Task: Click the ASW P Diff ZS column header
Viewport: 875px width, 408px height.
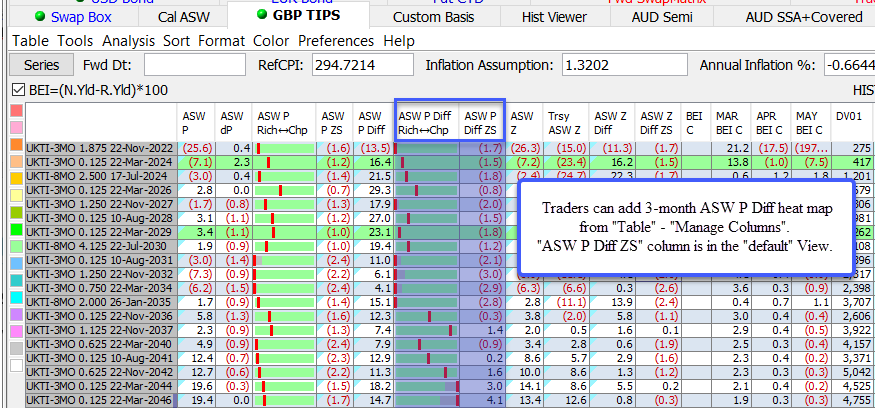Action: click(482, 122)
